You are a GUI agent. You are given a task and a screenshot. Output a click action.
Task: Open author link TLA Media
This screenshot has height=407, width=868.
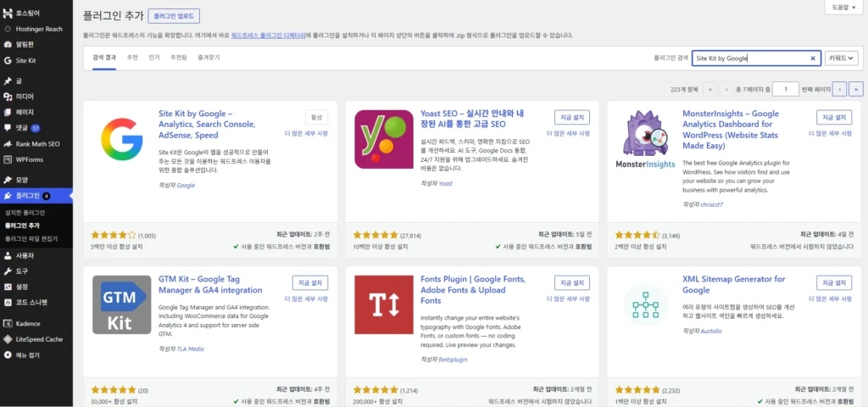pos(190,348)
